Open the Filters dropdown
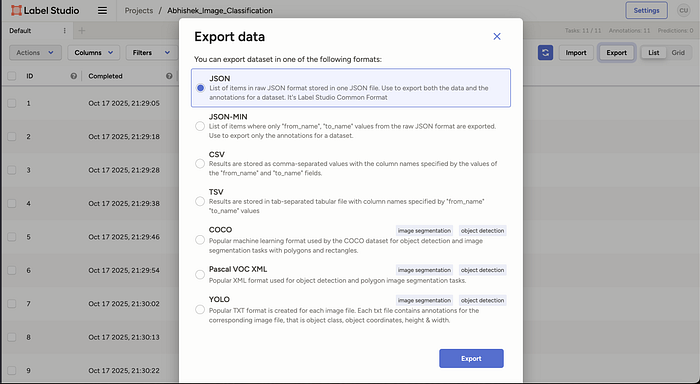 pyautogui.click(x=152, y=53)
